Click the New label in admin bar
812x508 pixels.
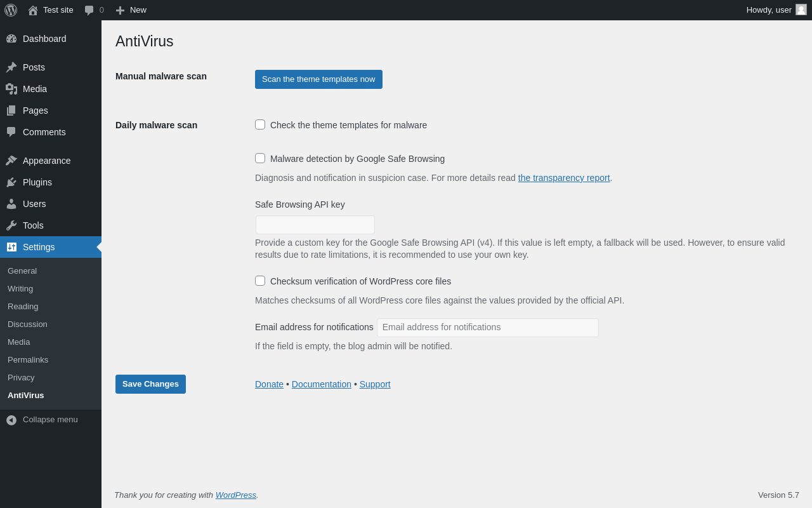[x=138, y=10]
